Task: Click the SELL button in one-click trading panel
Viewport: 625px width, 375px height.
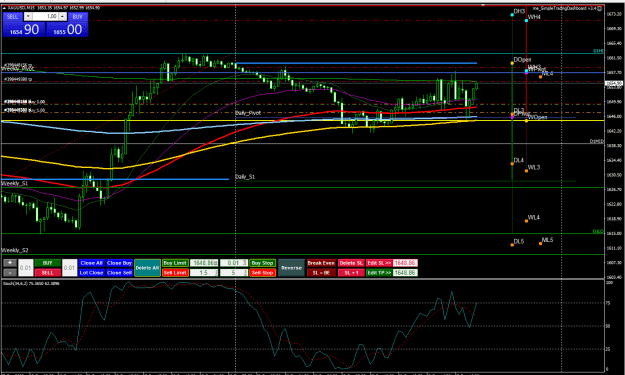Action: [x=12, y=17]
